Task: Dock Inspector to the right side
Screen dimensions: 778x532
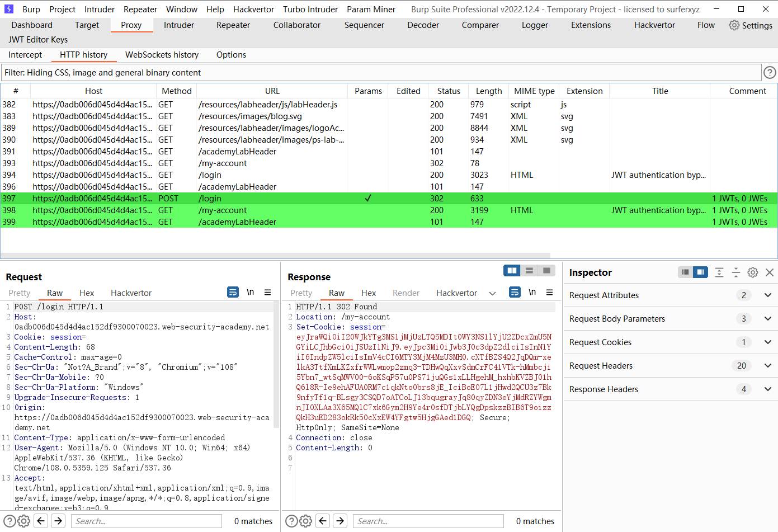Action: click(700, 272)
